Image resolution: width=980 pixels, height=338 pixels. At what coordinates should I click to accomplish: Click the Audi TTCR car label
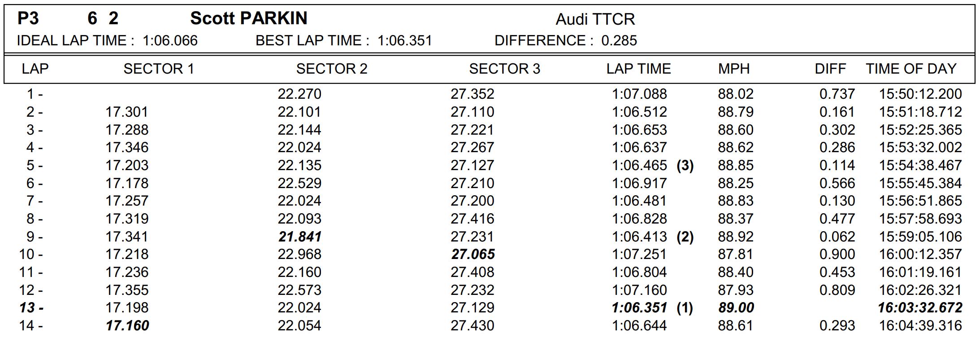pyautogui.click(x=595, y=19)
